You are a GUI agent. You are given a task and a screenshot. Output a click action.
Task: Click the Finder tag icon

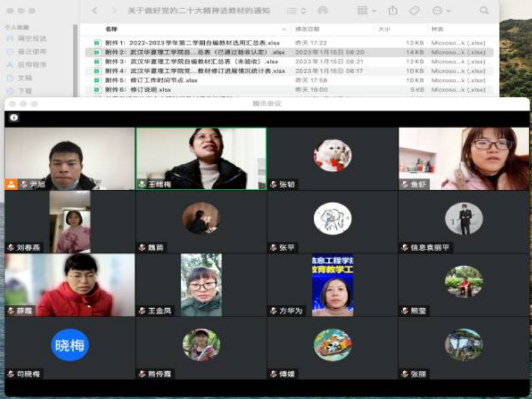(x=415, y=11)
